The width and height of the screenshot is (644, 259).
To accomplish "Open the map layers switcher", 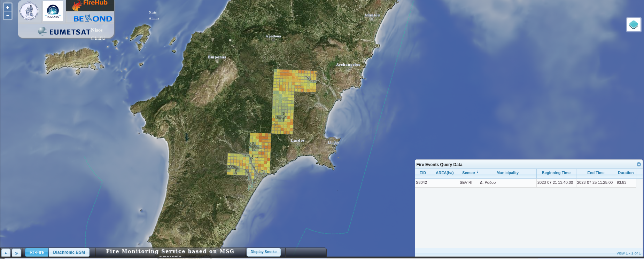I will [634, 25].
